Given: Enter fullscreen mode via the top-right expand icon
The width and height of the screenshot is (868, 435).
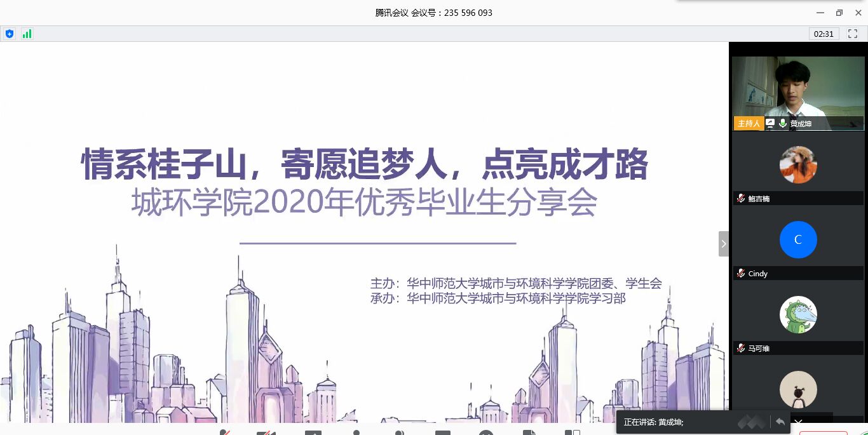Looking at the screenshot, I should click(853, 34).
